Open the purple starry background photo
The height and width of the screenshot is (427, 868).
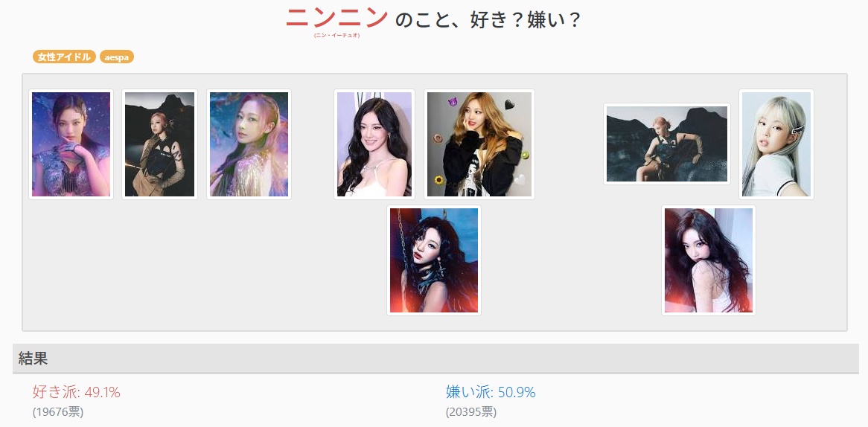pos(71,144)
